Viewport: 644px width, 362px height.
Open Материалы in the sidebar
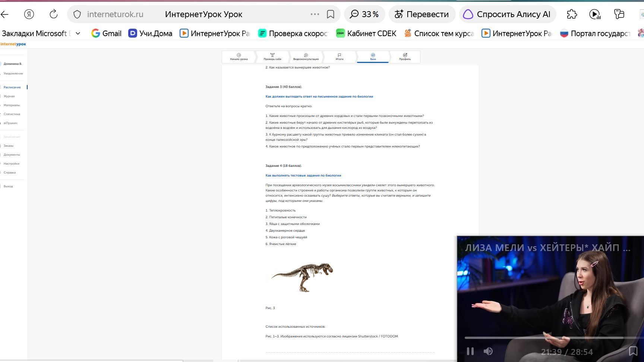click(12, 105)
